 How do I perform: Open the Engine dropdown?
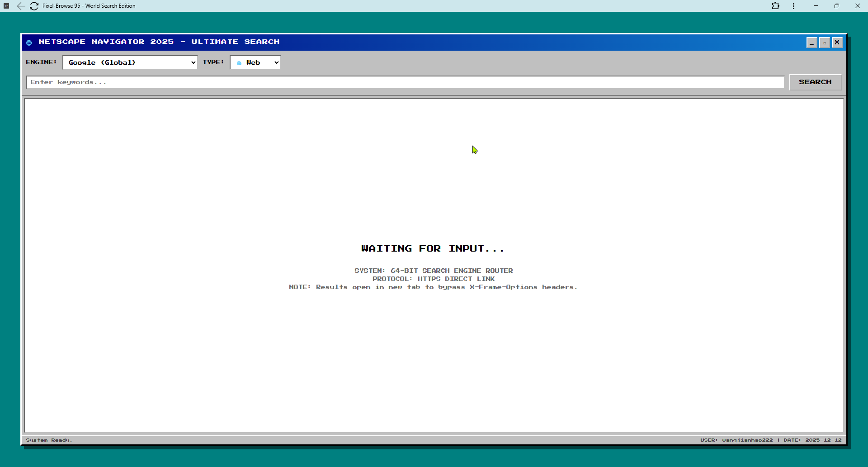point(130,62)
